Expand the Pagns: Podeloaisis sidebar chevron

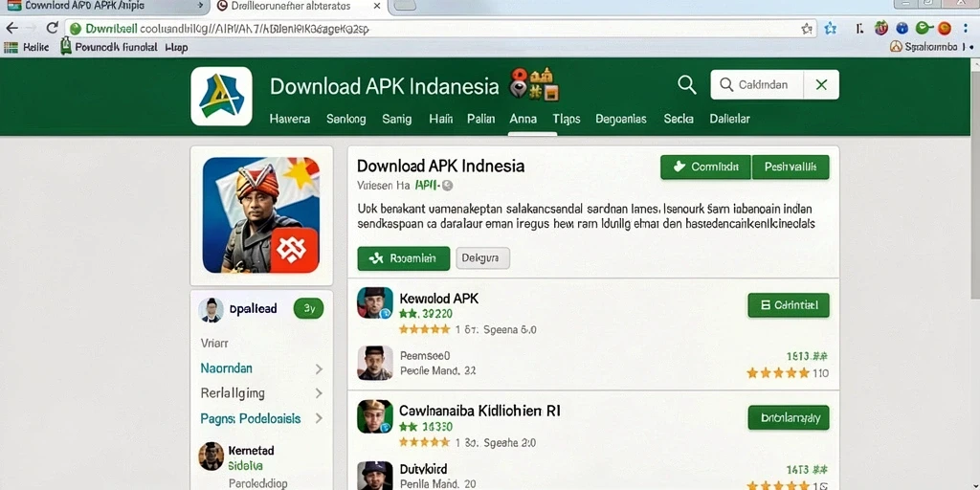pos(319,418)
